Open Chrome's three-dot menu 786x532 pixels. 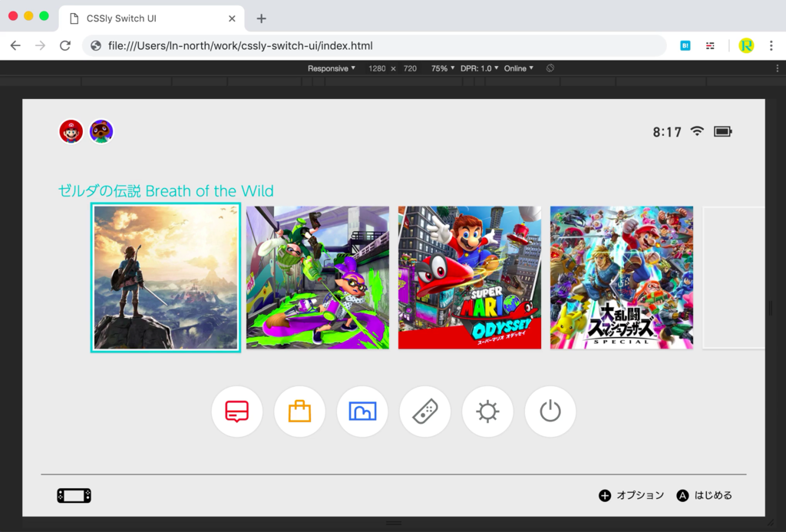tap(771, 45)
